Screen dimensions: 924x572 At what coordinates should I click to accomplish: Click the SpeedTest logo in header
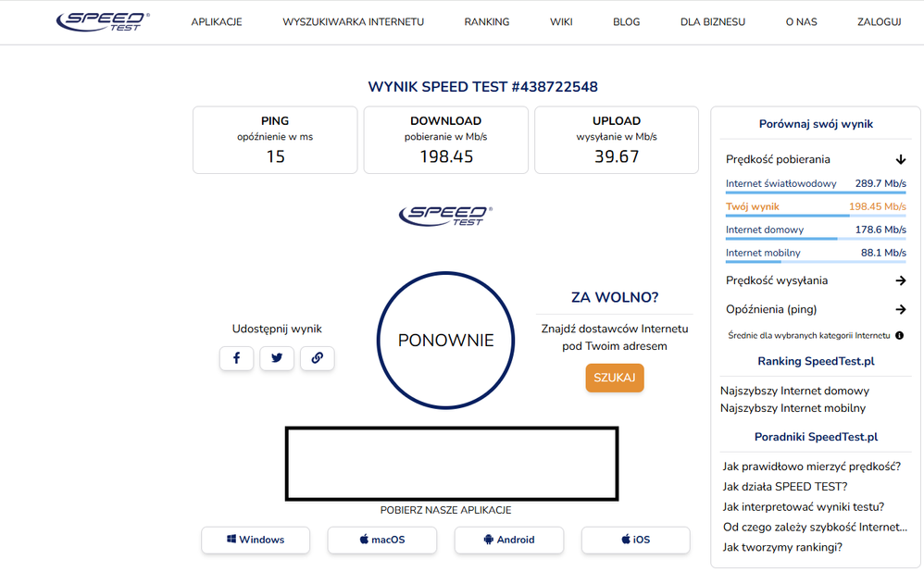point(103,21)
